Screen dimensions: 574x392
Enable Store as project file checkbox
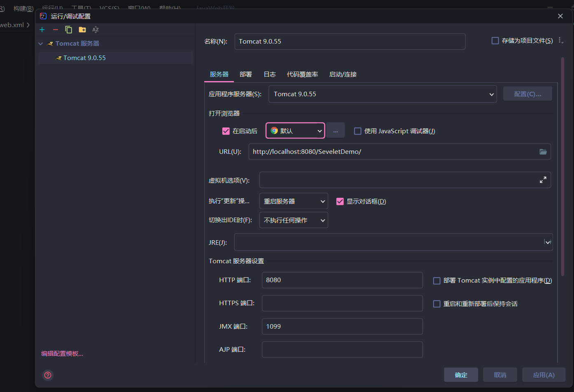[x=495, y=41]
